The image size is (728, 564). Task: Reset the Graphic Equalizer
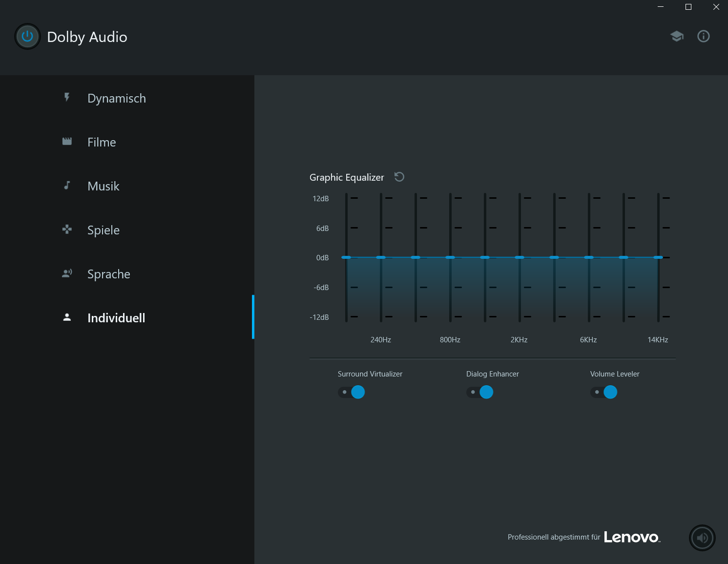(x=399, y=177)
